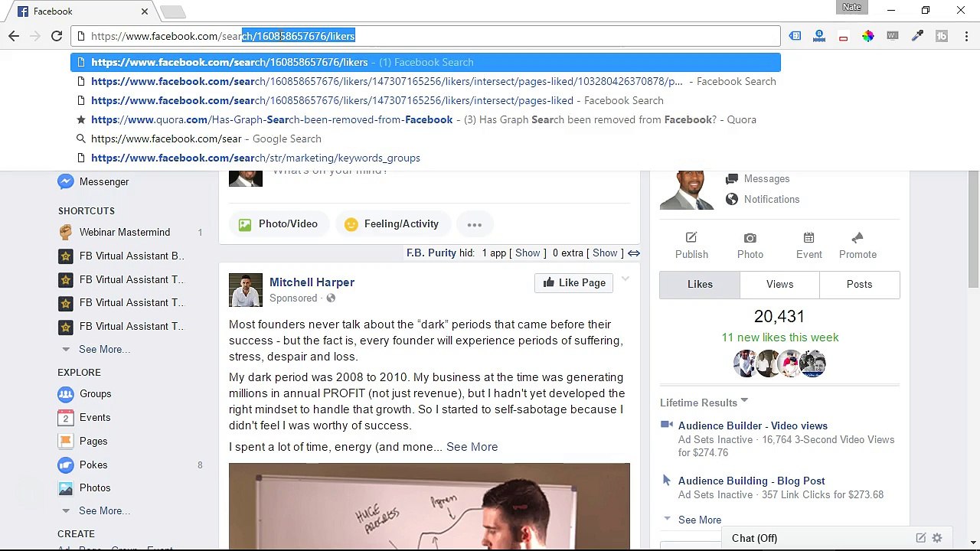Play the whiteboard video thumbnail
This screenshot has height=551, width=980.
pyautogui.click(x=430, y=506)
